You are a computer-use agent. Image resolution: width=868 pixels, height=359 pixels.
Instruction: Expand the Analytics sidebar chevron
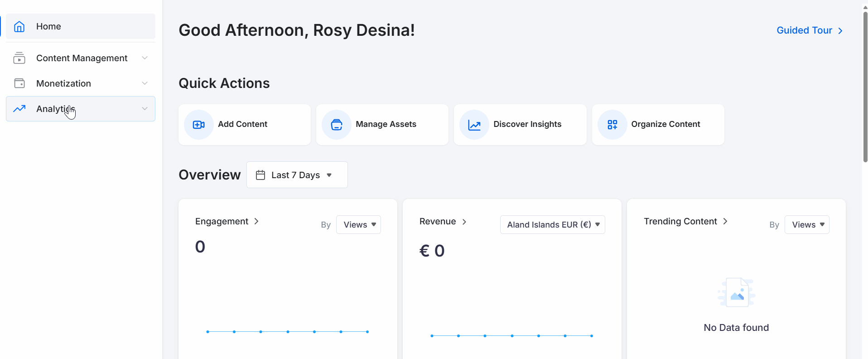(145, 109)
